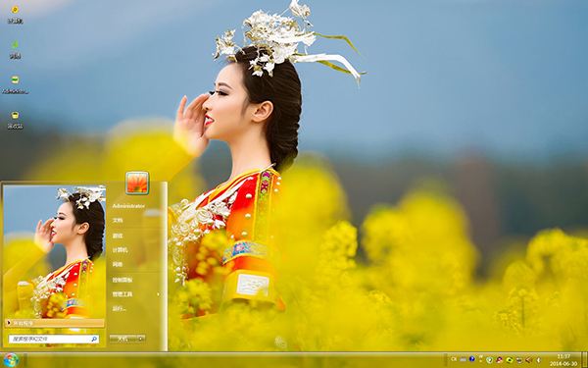The width and height of the screenshot is (588, 368).
Task: Open 运行... (Run) in the Start menu
Action: click(x=120, y=309)
